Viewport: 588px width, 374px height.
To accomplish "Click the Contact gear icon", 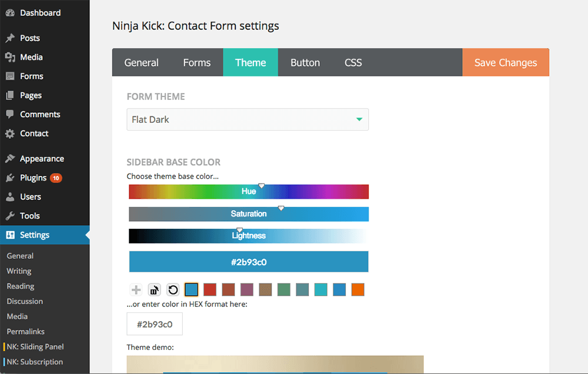I will point(10,133).
